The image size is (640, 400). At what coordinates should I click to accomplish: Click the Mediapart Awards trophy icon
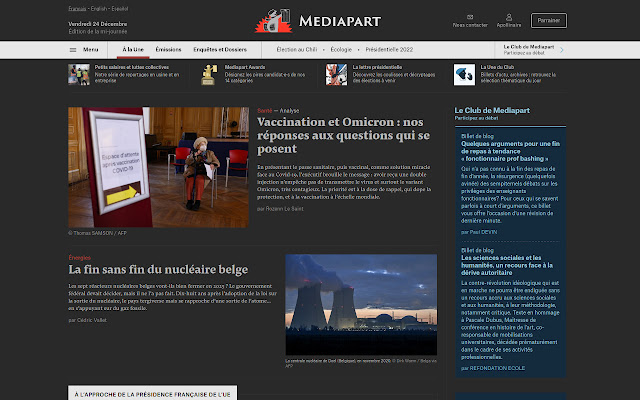[209, 74]
